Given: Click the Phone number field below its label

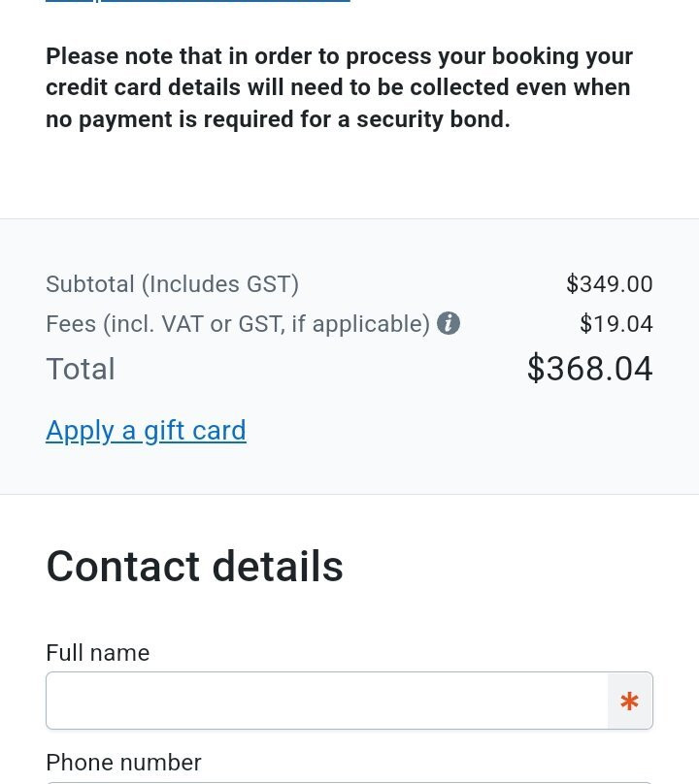Looking at the screenshot, I should click(x=349, y=780).
